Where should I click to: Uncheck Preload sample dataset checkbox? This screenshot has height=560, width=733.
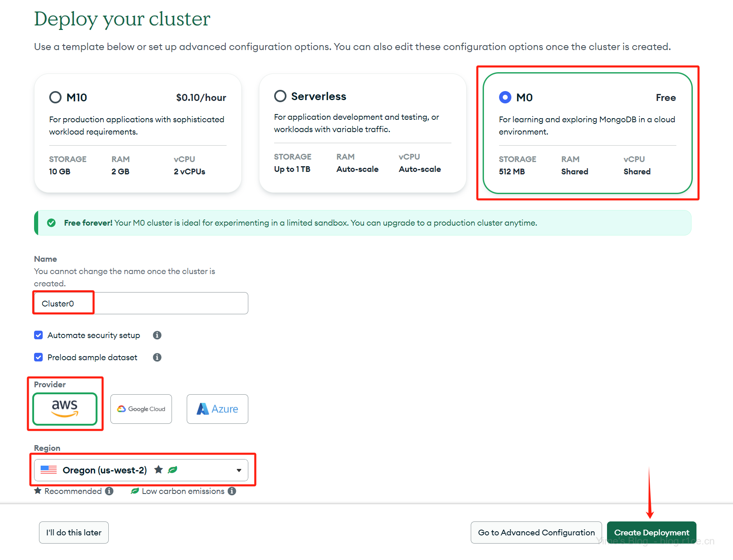point(39,357)
